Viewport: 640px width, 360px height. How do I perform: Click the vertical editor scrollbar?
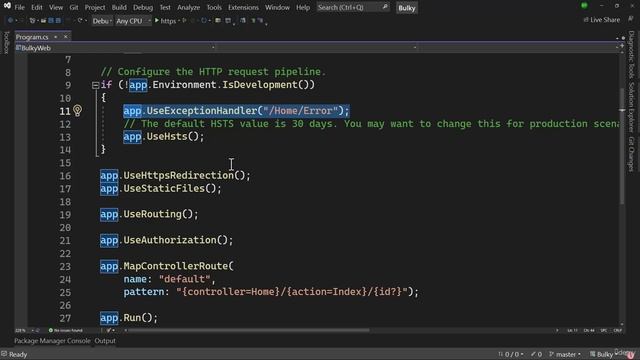click(622, 147)
